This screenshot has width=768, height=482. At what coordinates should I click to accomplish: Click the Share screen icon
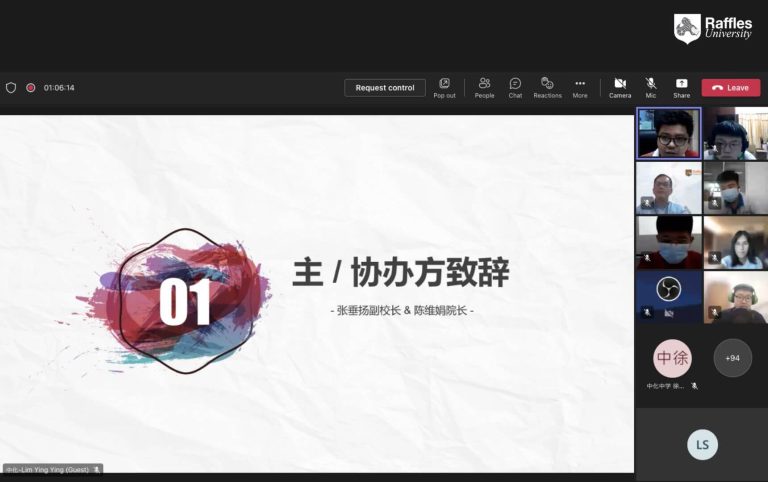tap(681, 87)
